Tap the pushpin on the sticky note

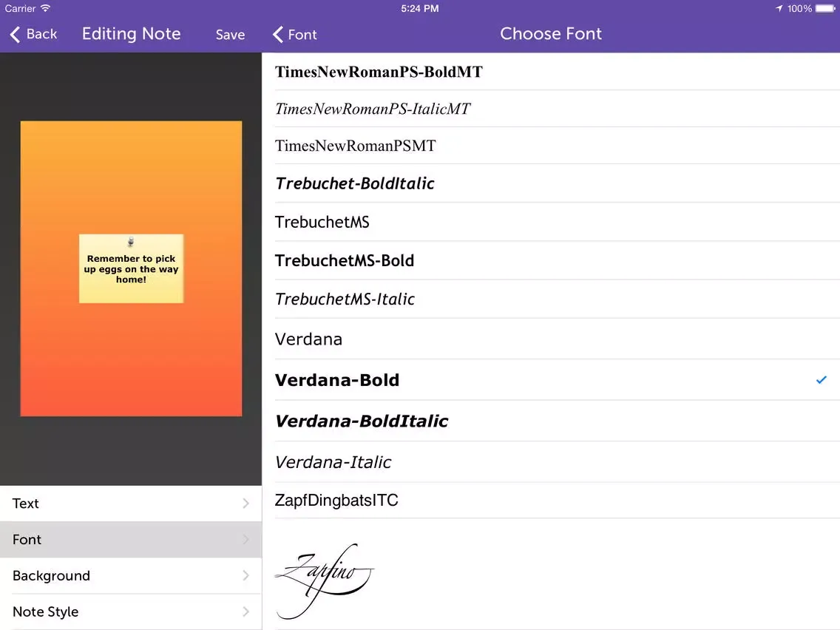(x=131, y=242)
